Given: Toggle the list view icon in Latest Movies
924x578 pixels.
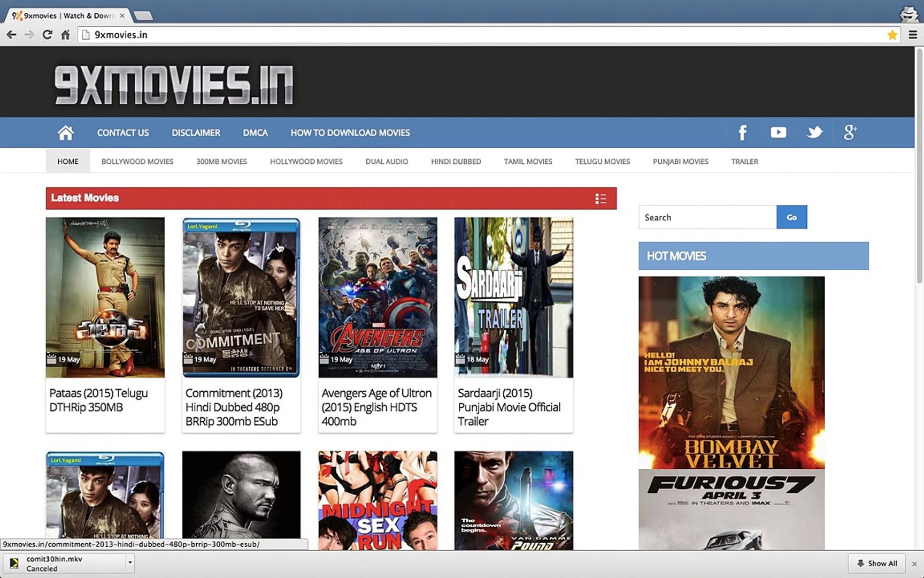Looking at the screenshot, I should coord(600,199).
